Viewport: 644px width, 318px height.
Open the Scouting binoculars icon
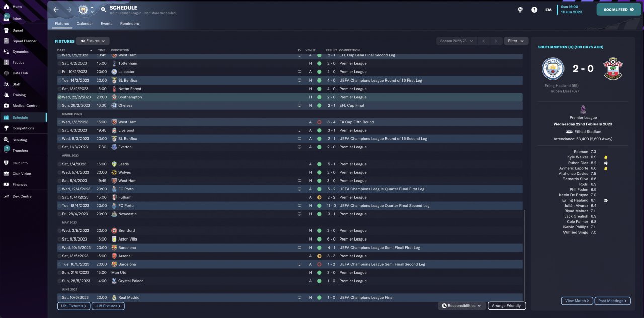[7, 140]
